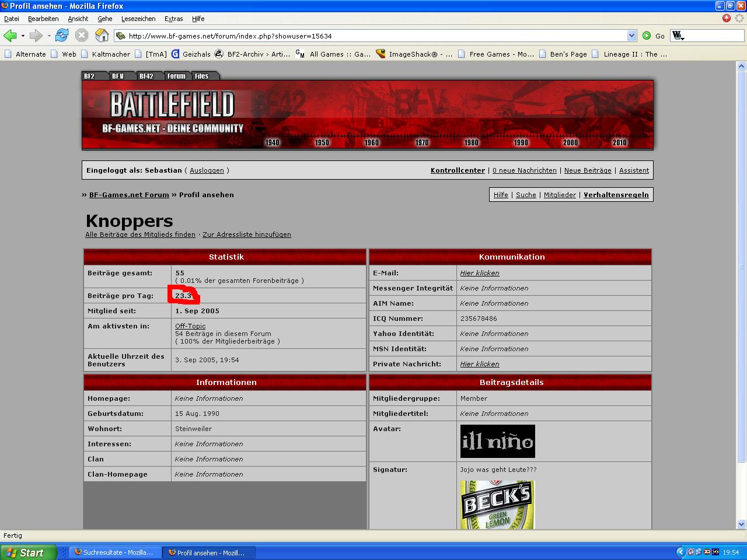The height and width of the screenshot is (560, 747).
Task: Click the search engine icon in search box
Action: pyautogui.click(x=677, y=36)
